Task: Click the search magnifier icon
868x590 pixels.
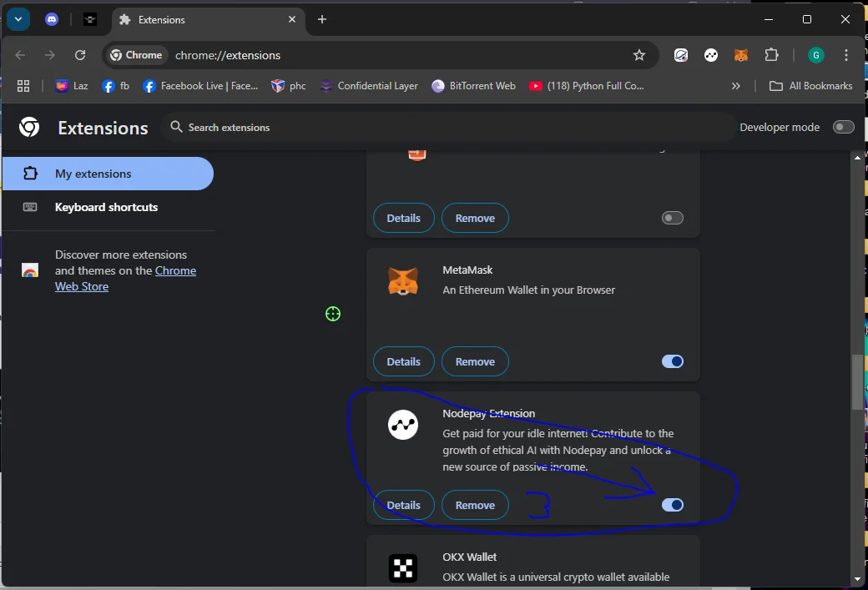Action: tap(176, 127)
